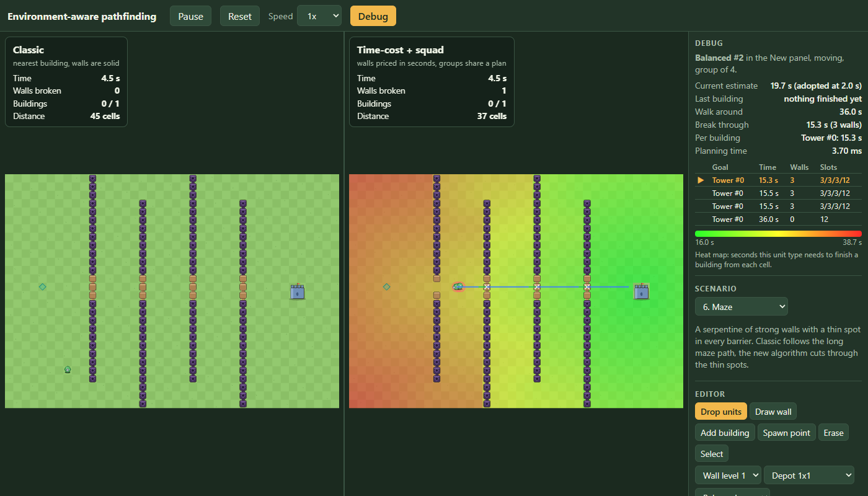Select goal row Tower #0 with 15.3 s
The image size is (868, 496).
778,180
